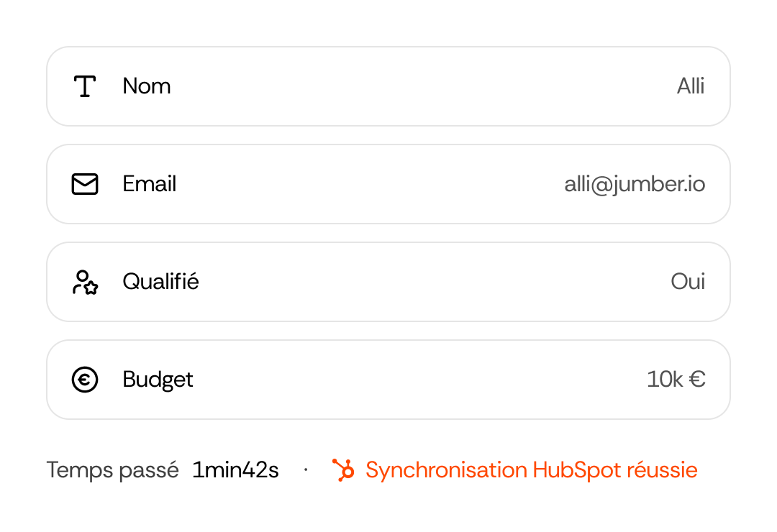Click the euro circle icon beside Budget
This screenshot has width=777, height=532.
pos(85,380)
